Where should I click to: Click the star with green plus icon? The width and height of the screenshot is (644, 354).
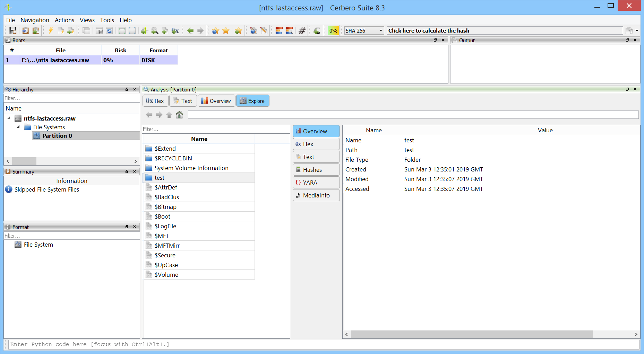pos(238,30)
